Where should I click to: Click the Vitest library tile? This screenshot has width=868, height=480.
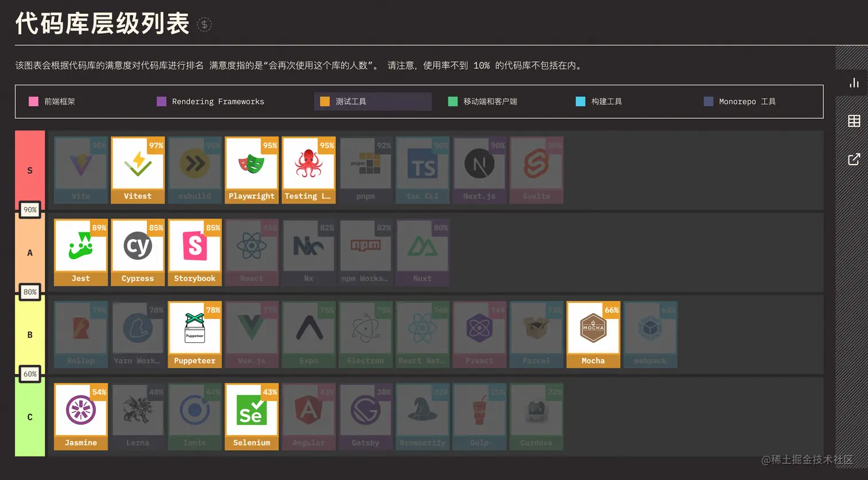(138, 170)
